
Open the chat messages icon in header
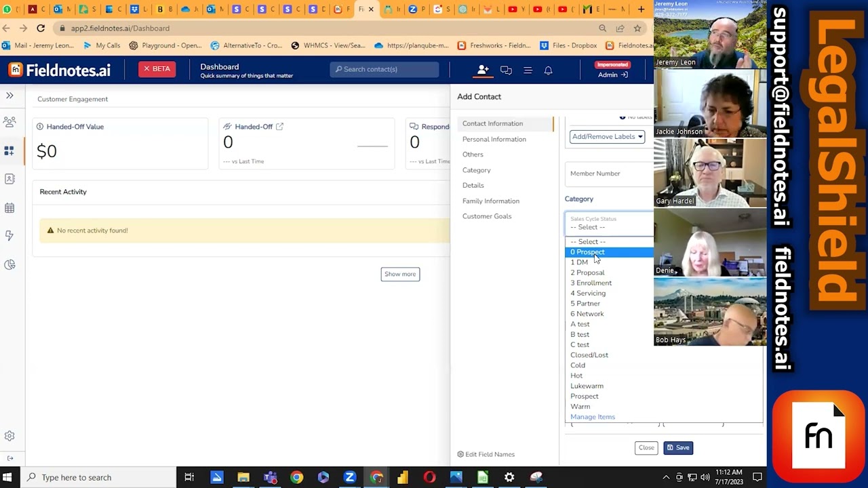click(x=506, y=70)
